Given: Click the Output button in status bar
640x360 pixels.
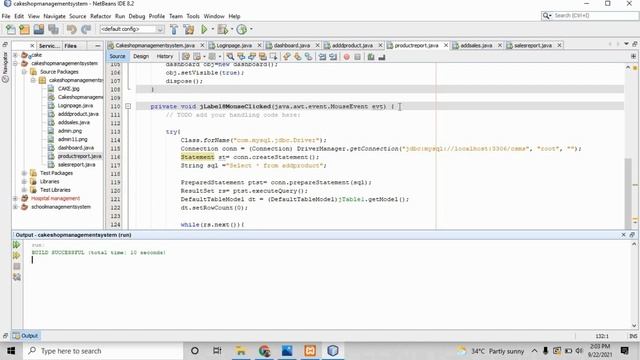Looking at the screenshot, I should 25,336.
